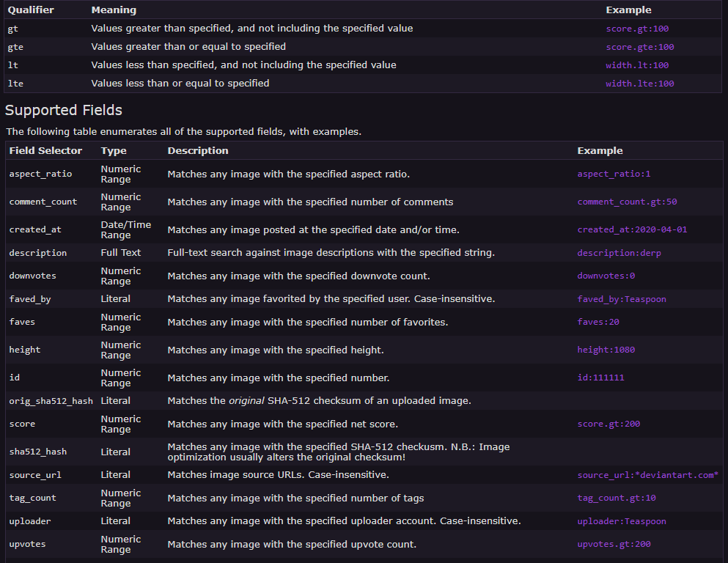The image size is (728, 563).
Task: Follow the tag_count.gt:10 example link
Action: click(x=617, y=498)
